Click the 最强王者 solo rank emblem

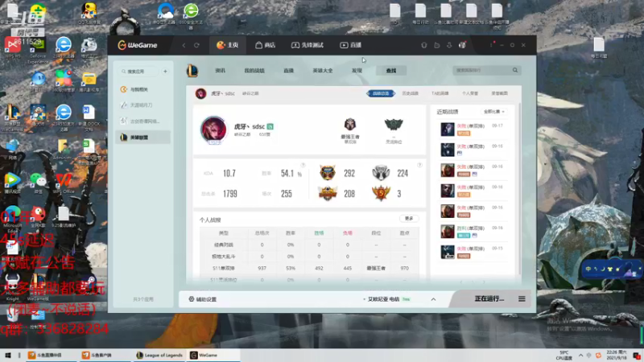coord(350,125)
